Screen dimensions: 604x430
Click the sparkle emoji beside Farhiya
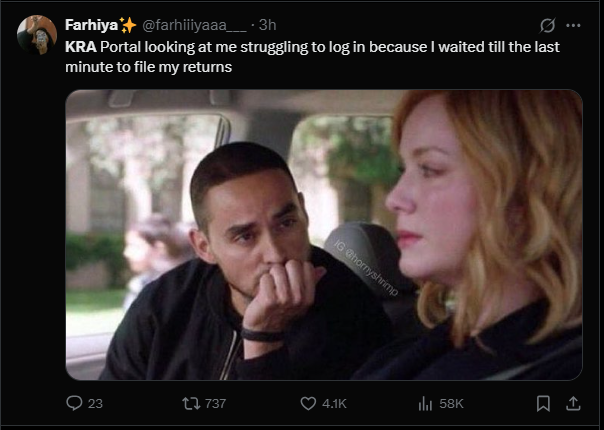click(x=128, y=24)
